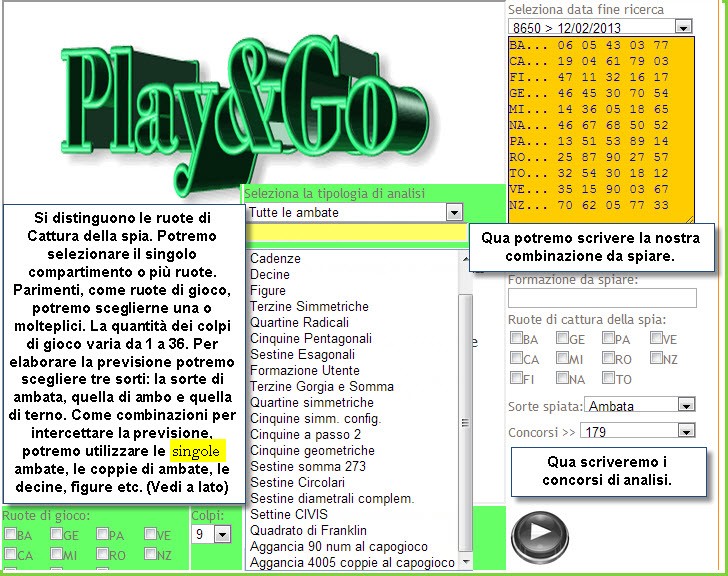The width and height of the screenshot is (728, 576).
Task: Check MI under Ruote di gioco
Action: click(57, 554)
